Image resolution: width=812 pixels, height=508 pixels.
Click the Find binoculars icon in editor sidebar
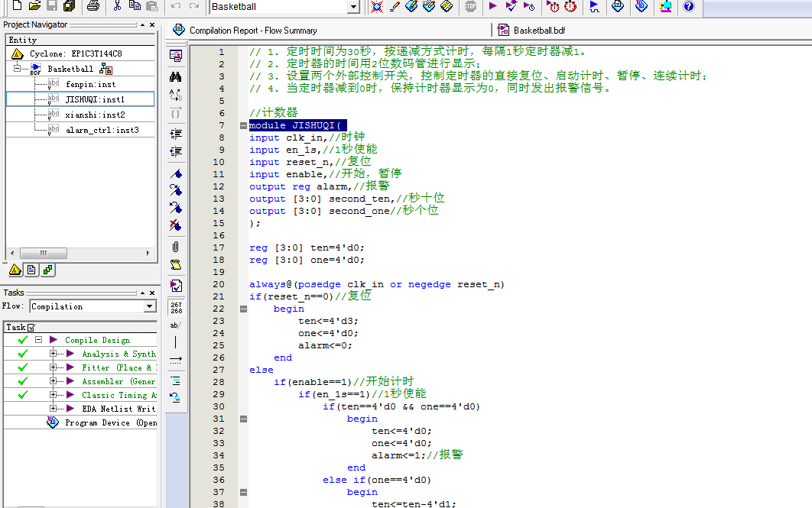pyautogui.click(x=176, y=77)
